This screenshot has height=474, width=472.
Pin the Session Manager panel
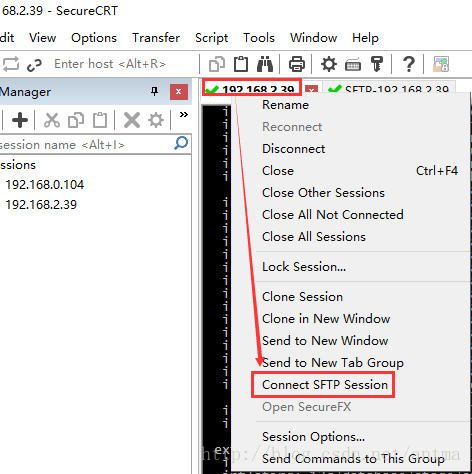click(x=154, y=91)
